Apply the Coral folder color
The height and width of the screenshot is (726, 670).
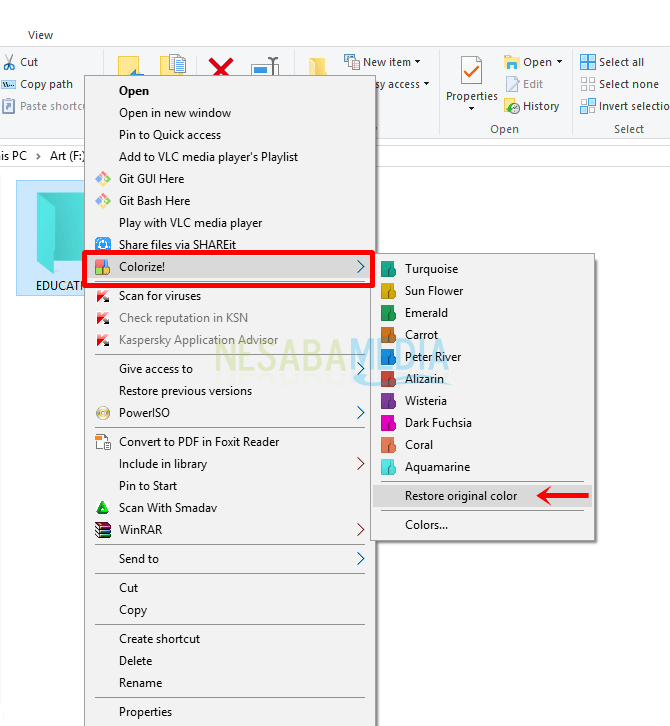(483, 445)
